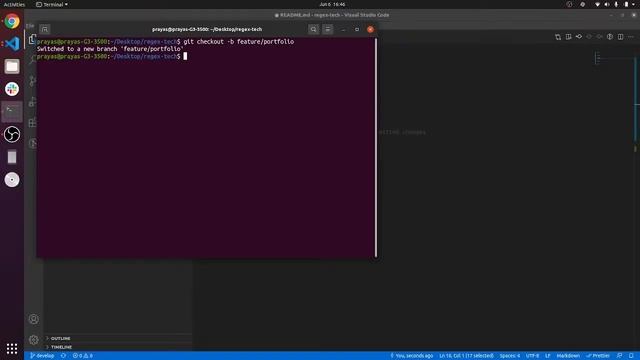640x360 pixels.
Task: Show all applications grid
Action: (x=12, y=348)
